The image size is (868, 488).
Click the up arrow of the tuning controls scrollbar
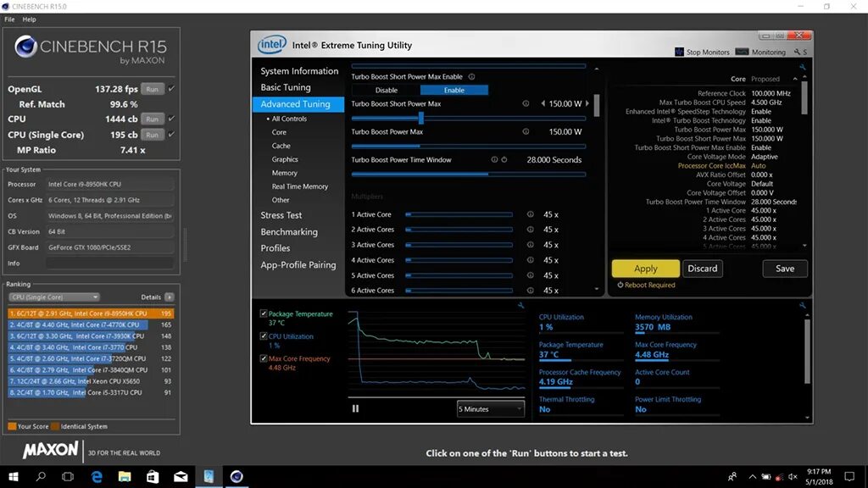click(x=596, y=69)
